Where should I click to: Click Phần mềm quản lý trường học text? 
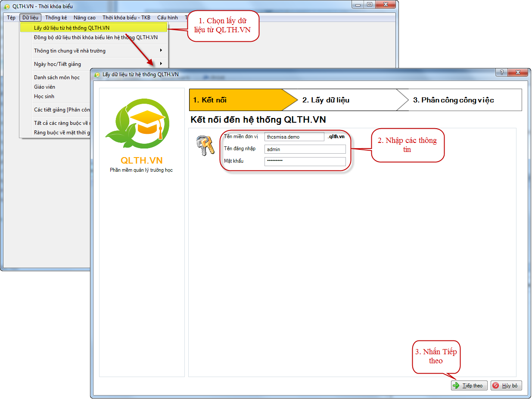coord(141,170)
